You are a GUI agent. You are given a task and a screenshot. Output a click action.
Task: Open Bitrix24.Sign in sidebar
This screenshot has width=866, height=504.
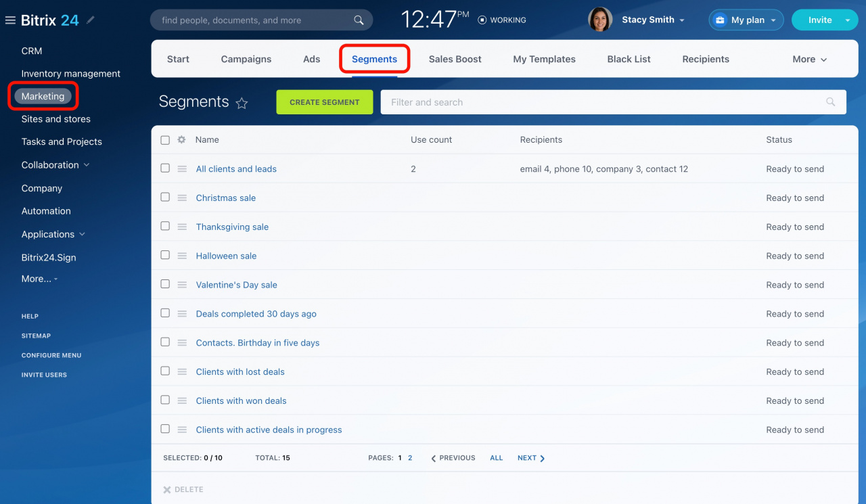(x=49, y=258)
